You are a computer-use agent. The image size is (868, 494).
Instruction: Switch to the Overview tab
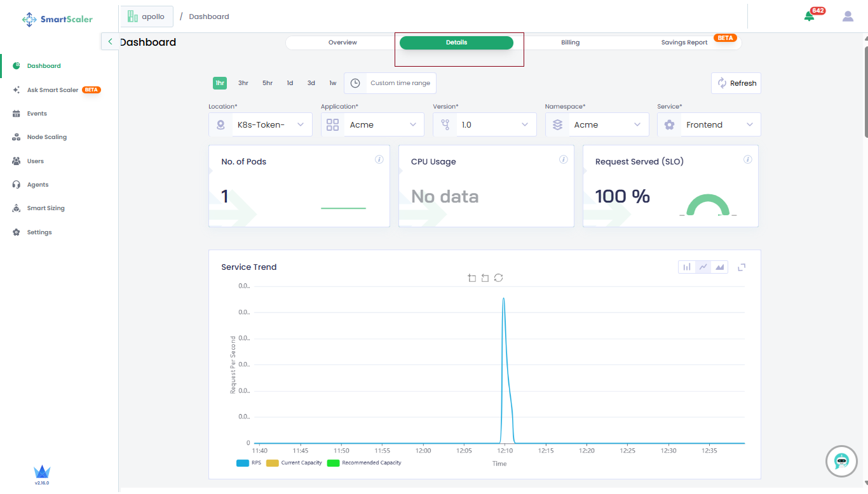[x=342, y=43]
